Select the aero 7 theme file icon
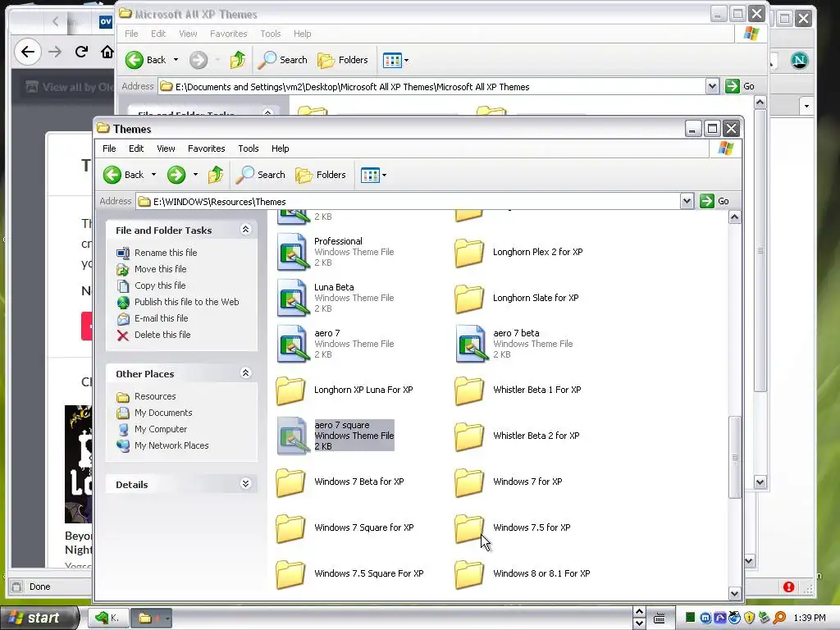The image size is (840, 630). (x=293, y=344)
